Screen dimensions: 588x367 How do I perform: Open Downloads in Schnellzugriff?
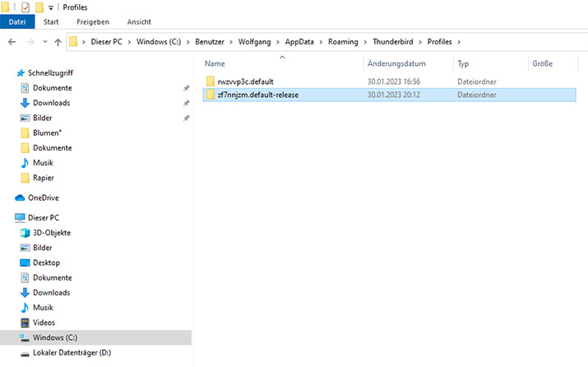[x=51, y=103]
